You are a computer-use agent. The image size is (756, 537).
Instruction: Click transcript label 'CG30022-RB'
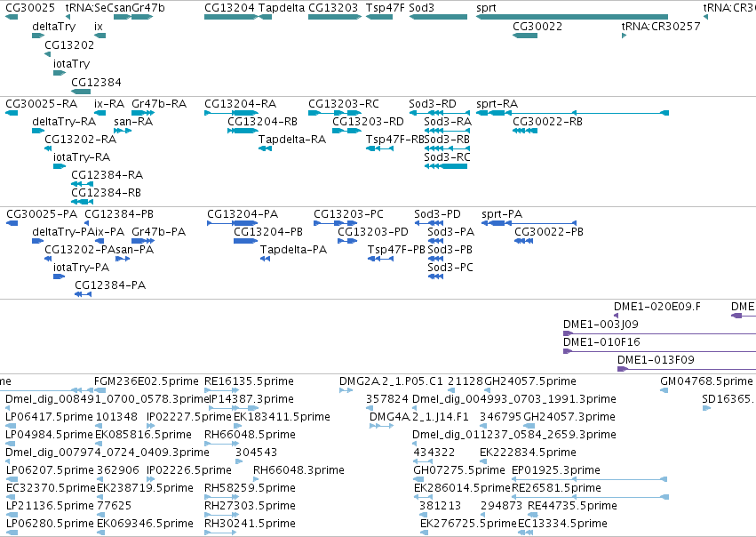click(x=548, y=122)
